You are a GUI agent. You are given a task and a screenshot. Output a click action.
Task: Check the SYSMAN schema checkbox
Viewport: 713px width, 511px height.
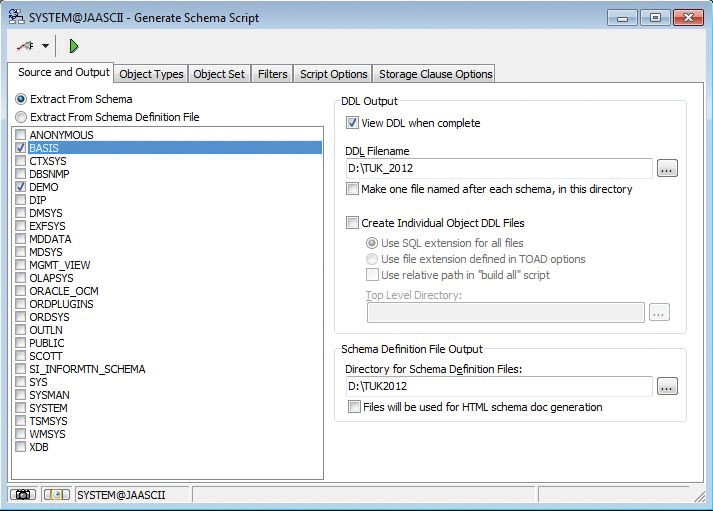[x=20, y=395]
